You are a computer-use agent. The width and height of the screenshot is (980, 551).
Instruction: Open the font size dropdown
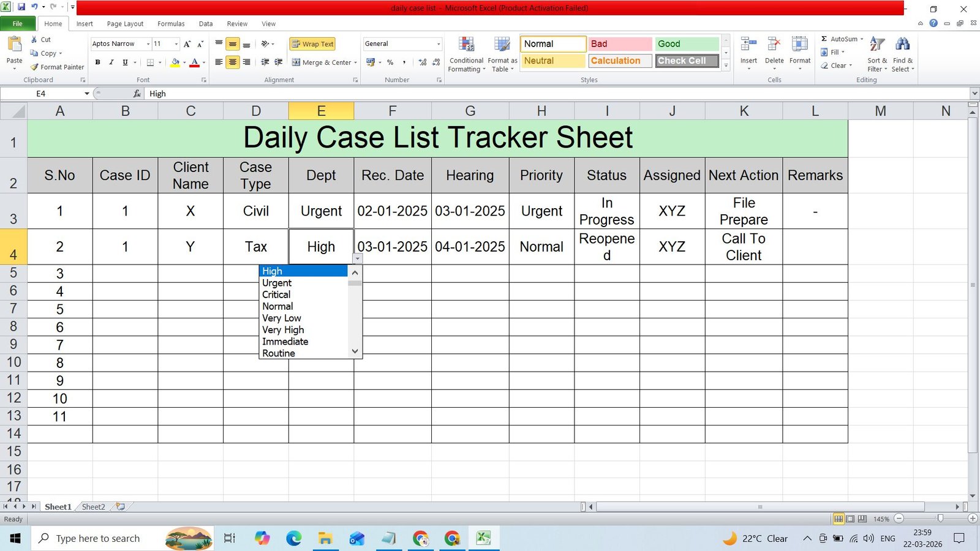click(176, 44)
